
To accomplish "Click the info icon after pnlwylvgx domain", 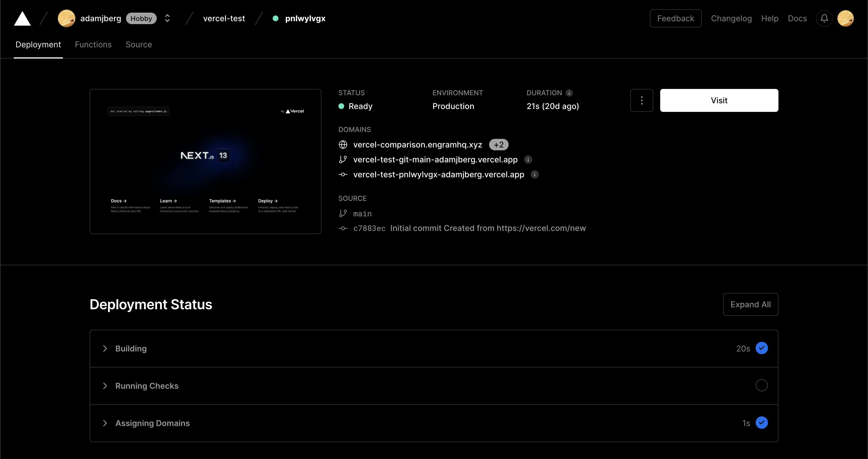I will (535, 174).
